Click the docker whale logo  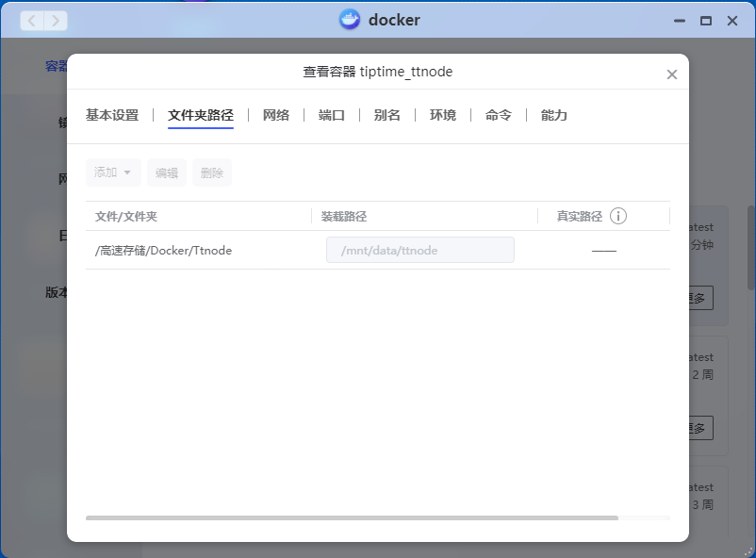point(350,20)
